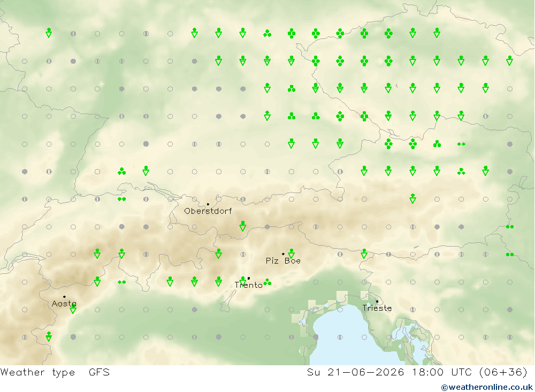Click the Oberstdorf city label

[208, 211]
